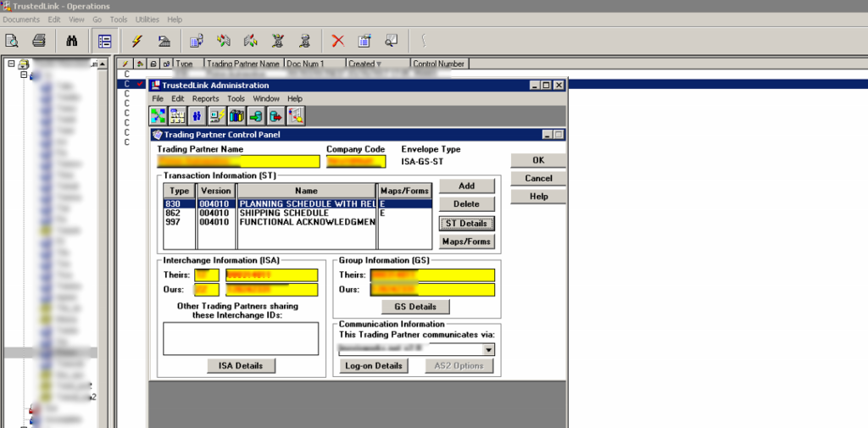Click the OK button
Image resolution: width=868 pixels, height=428 pixels.
538,160
